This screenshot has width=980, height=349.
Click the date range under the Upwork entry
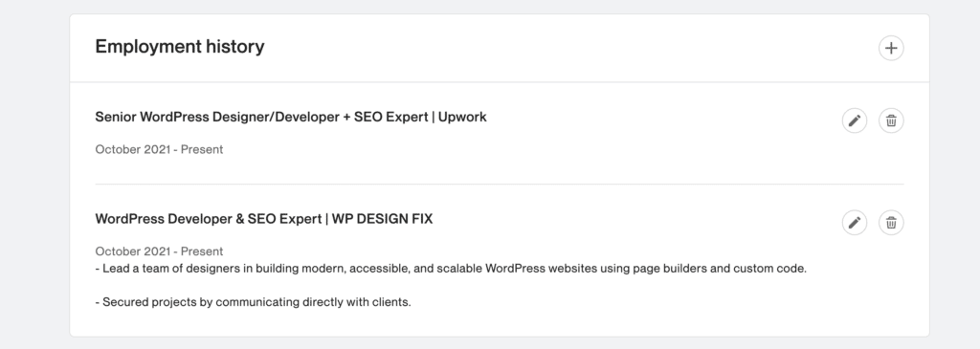[x=159, y=149]
